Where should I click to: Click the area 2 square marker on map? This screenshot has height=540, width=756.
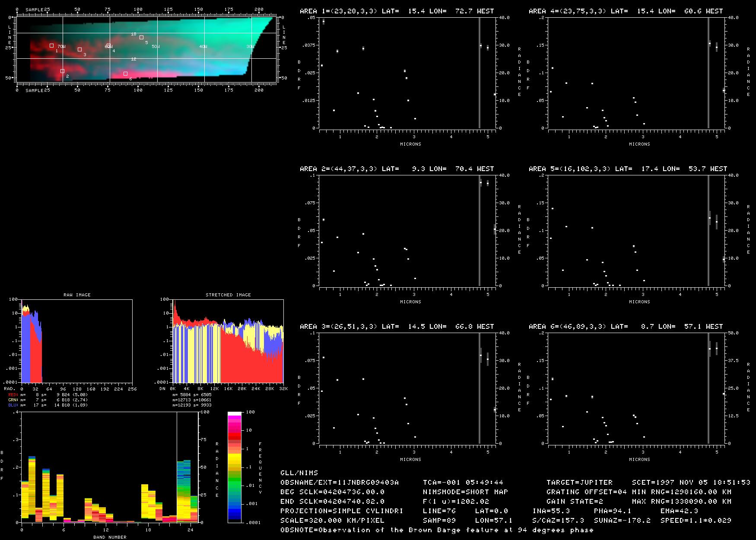62,71
